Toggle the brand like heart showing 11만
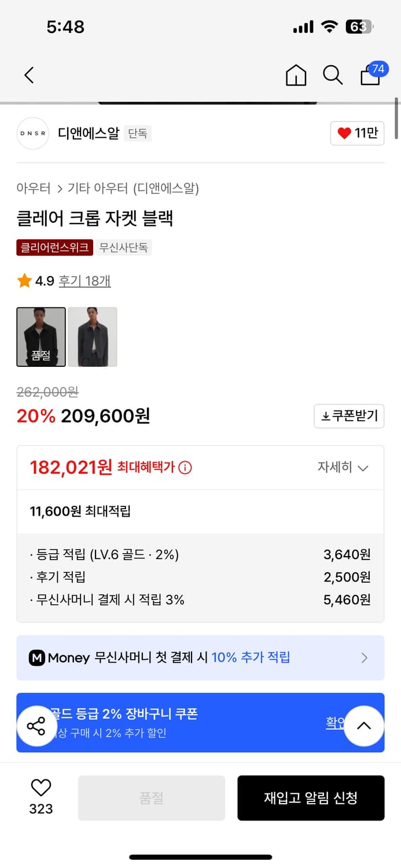Viewport: 401px width, 868px height. pyautogui.click(x=357, y=133)
